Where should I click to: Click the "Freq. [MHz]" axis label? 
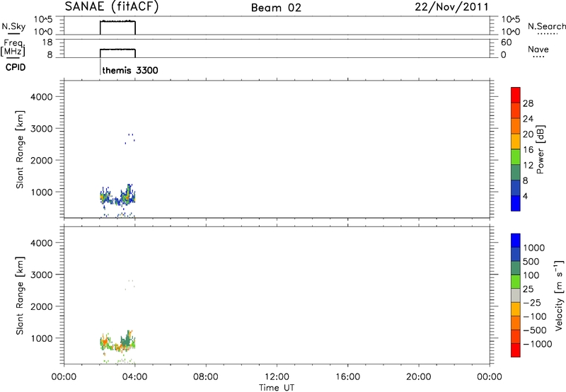click(13, 47)
